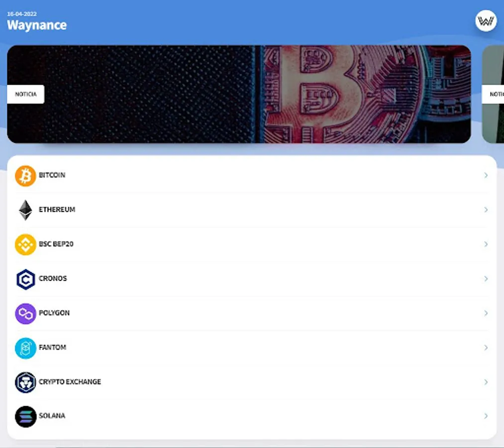Expand the Solana chevron arrow
This screenshot has width=504, height=448.
tap(486, 416)
